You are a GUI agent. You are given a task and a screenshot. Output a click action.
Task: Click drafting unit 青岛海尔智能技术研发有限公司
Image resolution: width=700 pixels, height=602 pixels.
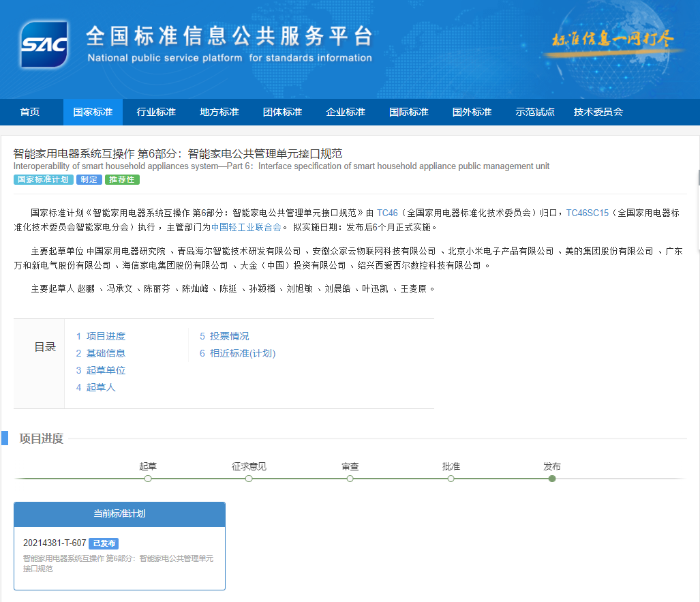(x=239, y=252)
